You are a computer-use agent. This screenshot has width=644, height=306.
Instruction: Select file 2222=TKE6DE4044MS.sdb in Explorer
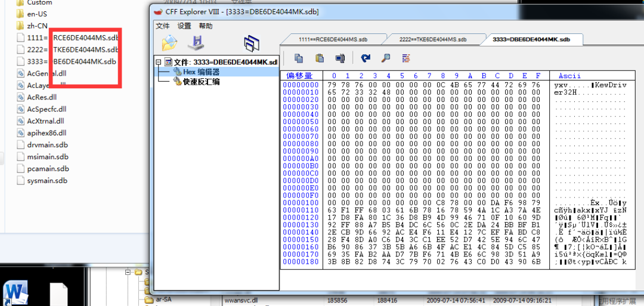73,50
